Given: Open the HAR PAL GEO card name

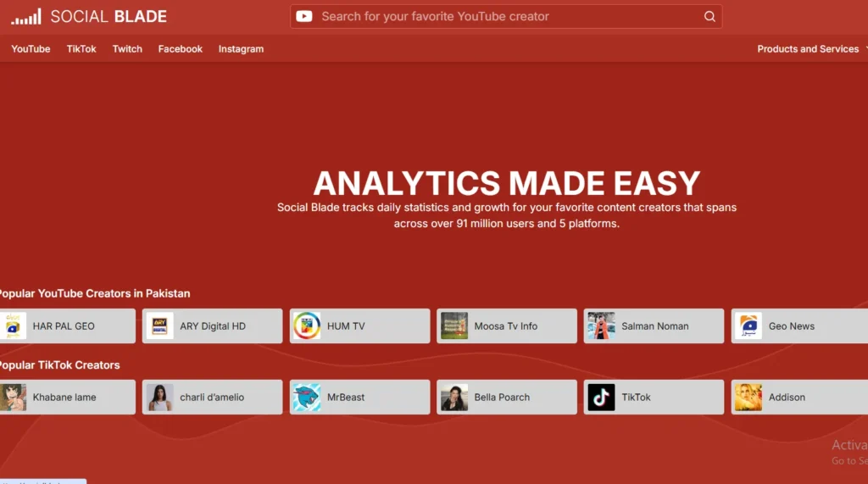Looking at the screenshot, I should [64, 326].
